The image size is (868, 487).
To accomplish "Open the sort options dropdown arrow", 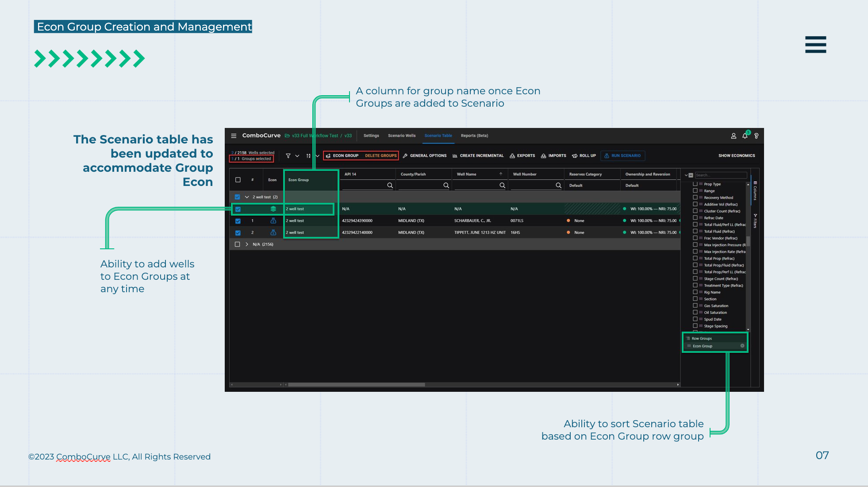I will click(x=317, y=156).
